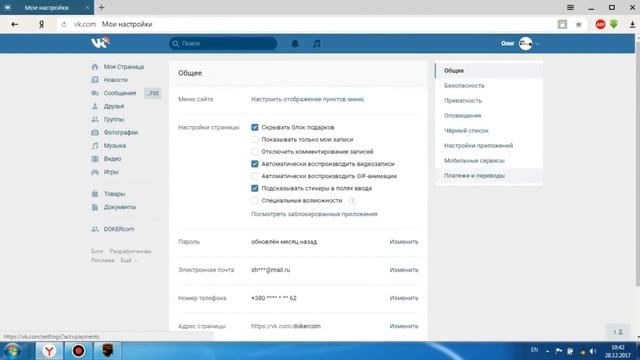Click the Yandex 'Я' home icon

[x=41, y=24]
